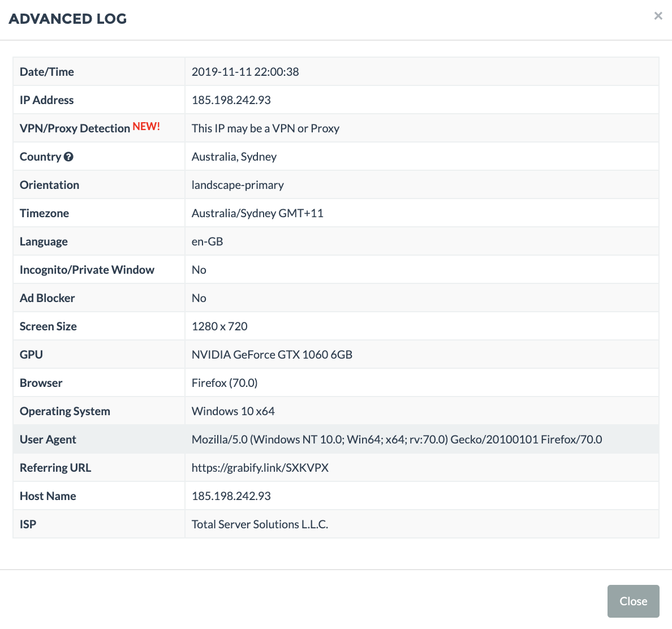
Task: Click the Australia/Sydney GMT+11 timezone value
Action: coord(257,213)
